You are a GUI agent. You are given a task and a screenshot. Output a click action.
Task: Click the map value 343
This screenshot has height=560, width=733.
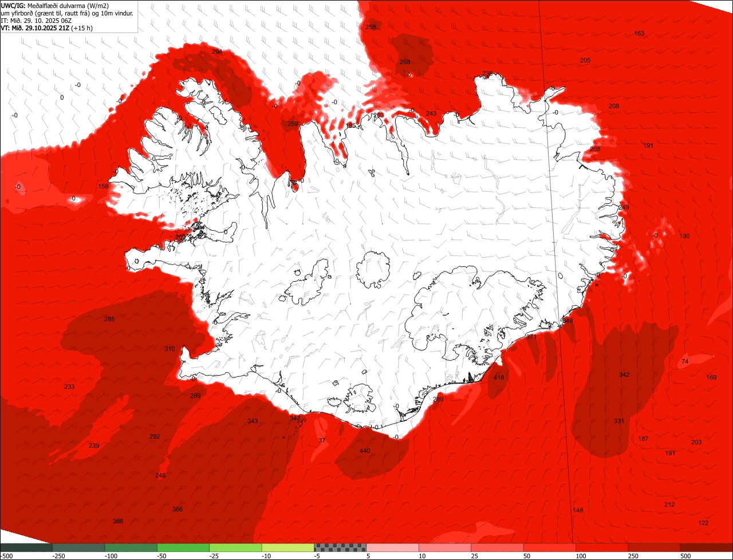point(253,421)
